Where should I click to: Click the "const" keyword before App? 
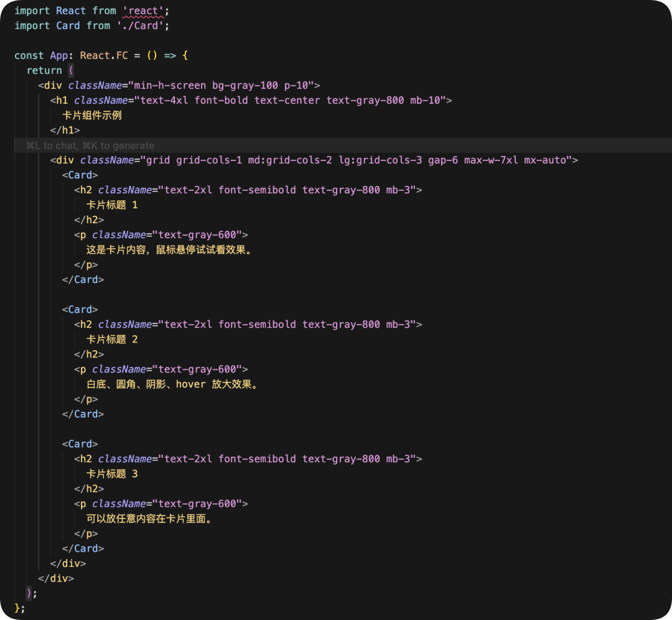pyautogui.click(x=29, y=56)
